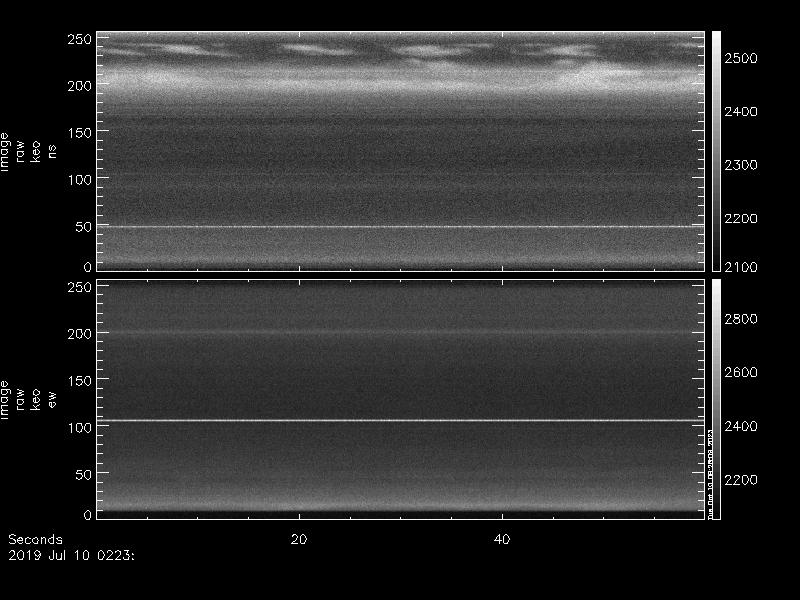
Task: Click the bright horizontal line near 50 in ns keogram
Action: pyautogui.click(x=401, y=227)
